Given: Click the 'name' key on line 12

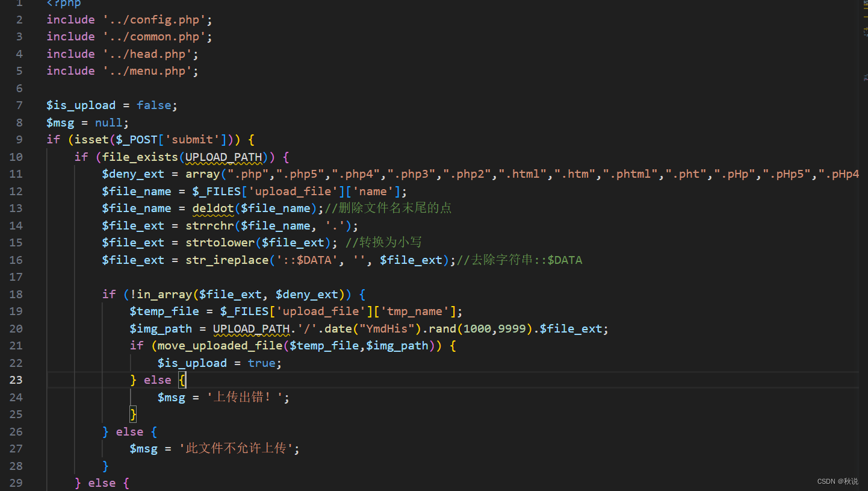Looking at the screenshot, I should point(371,192).
